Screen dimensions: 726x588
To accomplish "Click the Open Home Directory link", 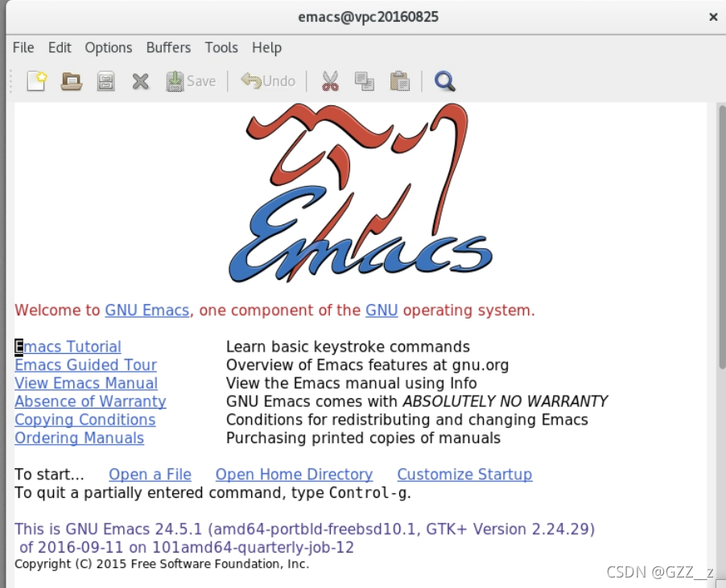I will 294,475.
